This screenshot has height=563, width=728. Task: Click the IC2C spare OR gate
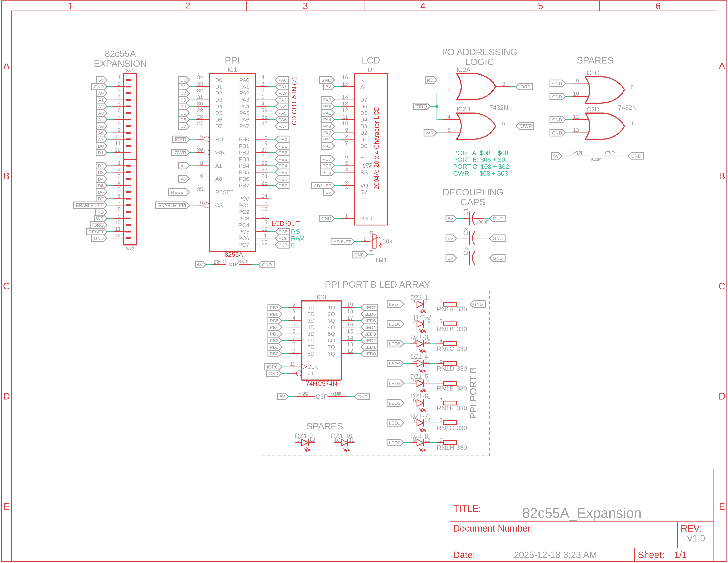604,90
